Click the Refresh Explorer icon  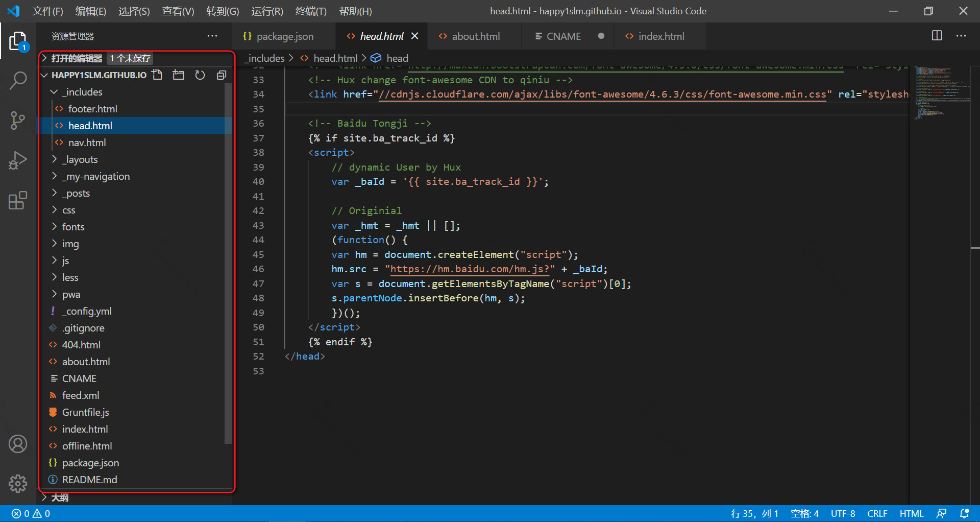(x=200, y=75)
